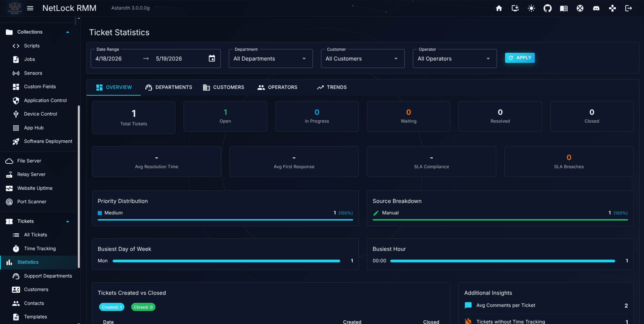This screenshot has height=324, width=644.
Task: Open Customers in the sidebar
Action: tap(39, 289)
